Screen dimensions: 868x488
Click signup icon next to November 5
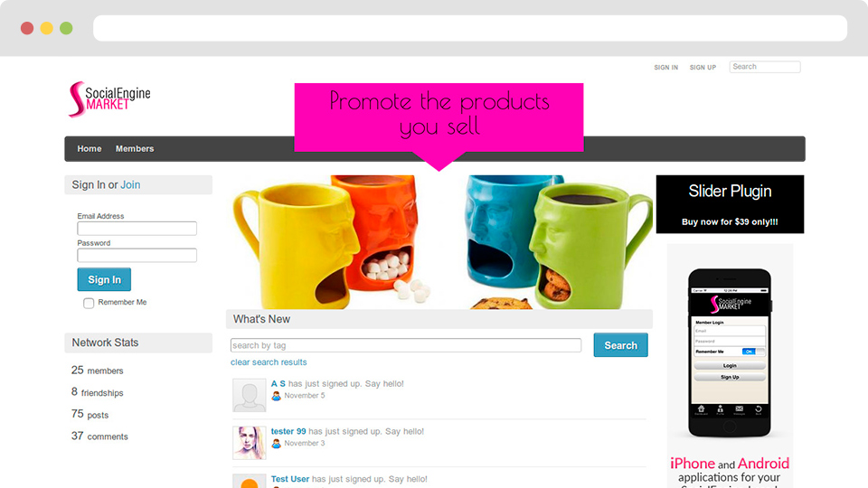pos(277,396)
